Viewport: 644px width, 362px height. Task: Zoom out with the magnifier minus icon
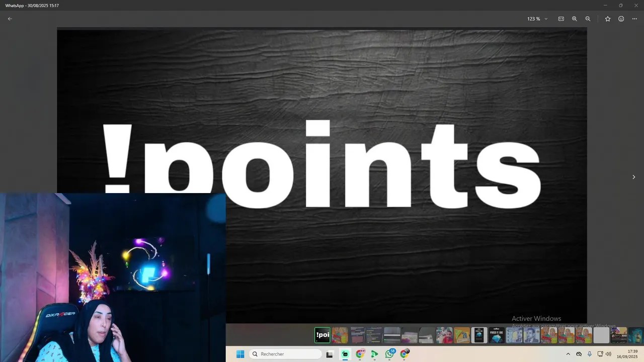point(588,19)
